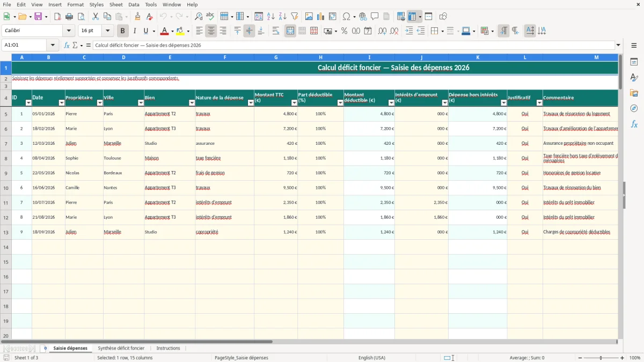Clear direct formatting

coord(150,17)
